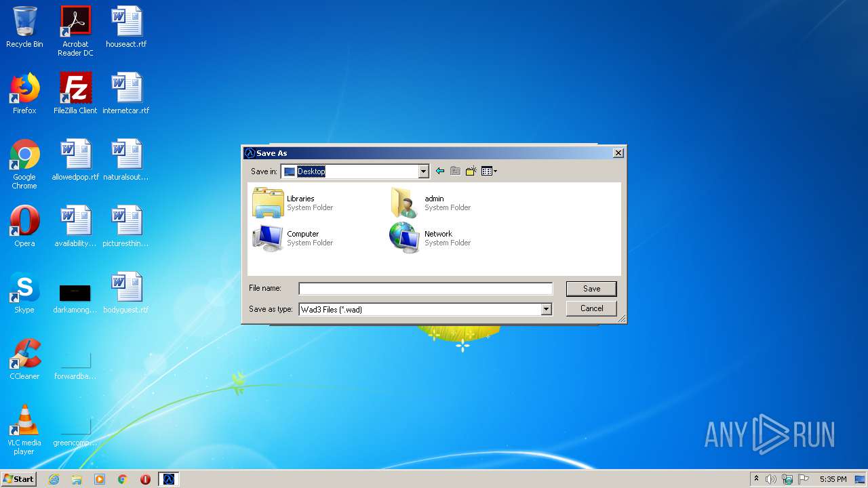This screenshot has height=488, width=868.
Task: Click the 5:35 PM system clock
Action: click(x=833, y=479)
